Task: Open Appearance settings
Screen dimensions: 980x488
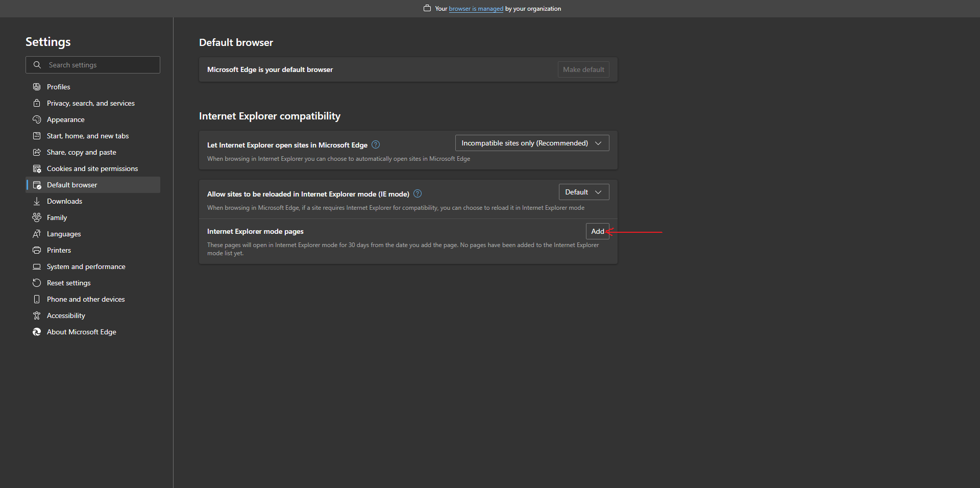Action: (93, 119)
